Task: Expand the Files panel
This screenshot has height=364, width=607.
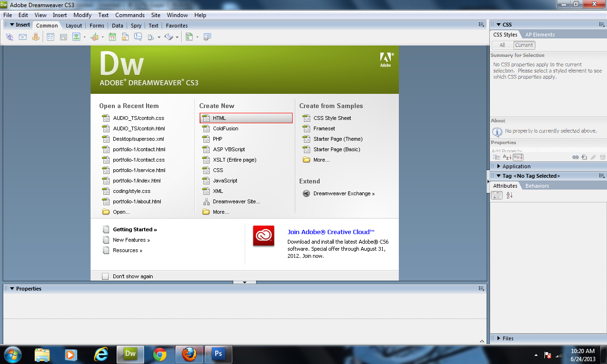Action: click(x=498, y=338)
